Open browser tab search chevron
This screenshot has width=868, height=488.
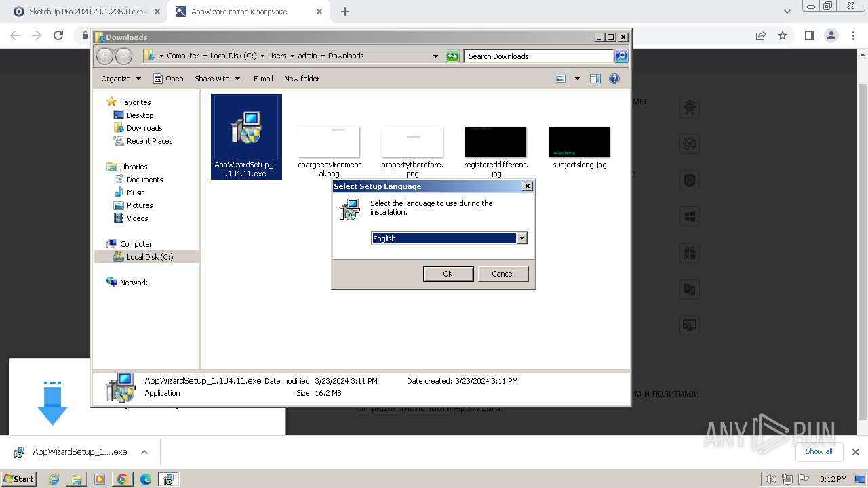[x=787, y=12]
